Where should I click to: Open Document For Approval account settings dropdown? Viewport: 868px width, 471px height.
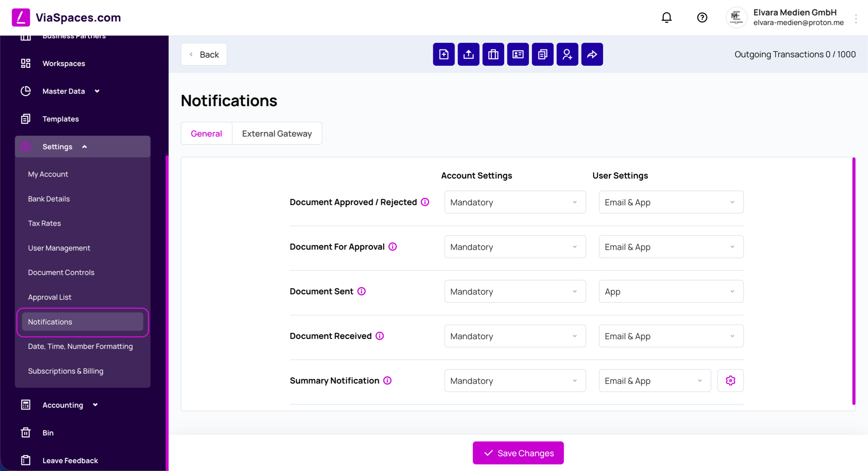click(x=515, y=247)
